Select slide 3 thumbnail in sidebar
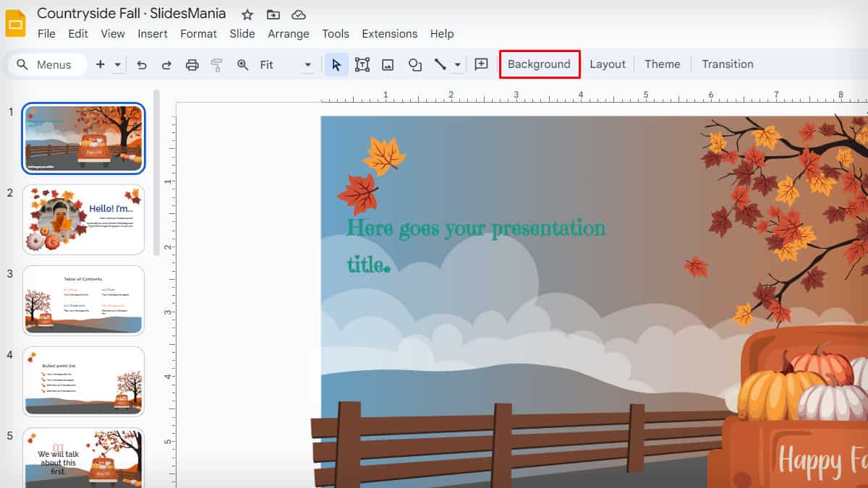This screenshot has height=488, width=868. (83, 301)
